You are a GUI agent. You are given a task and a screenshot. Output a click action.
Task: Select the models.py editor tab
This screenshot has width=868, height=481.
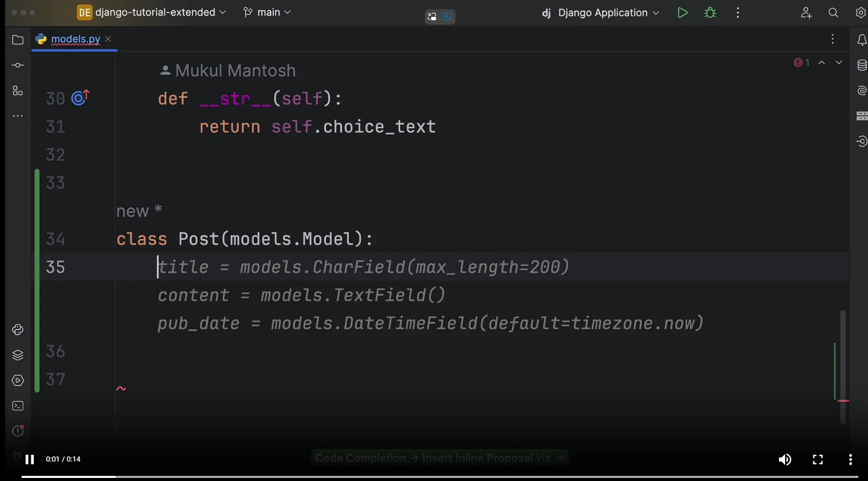click(75, 39)
